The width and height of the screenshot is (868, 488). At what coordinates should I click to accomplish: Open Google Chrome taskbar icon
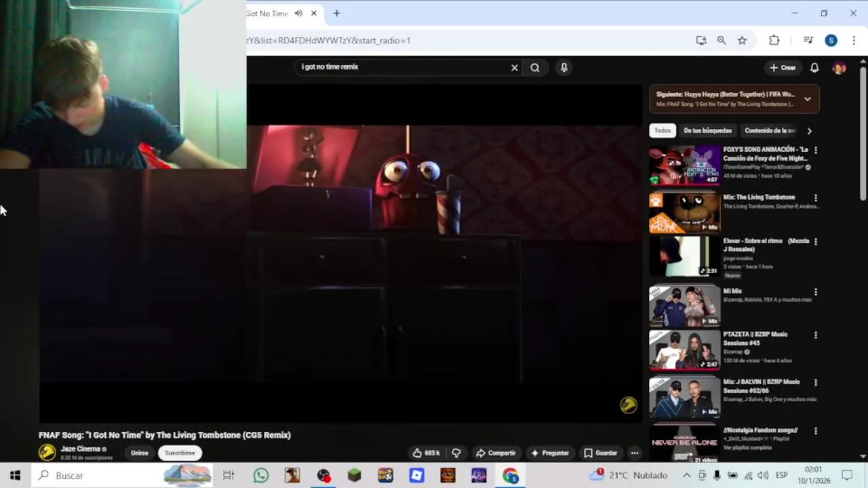(510, 475)
